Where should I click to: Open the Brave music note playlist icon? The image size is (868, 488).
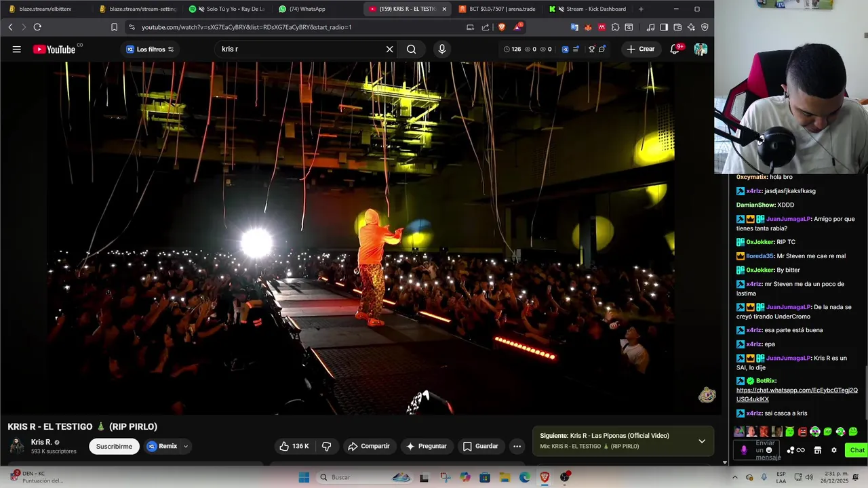650,27
